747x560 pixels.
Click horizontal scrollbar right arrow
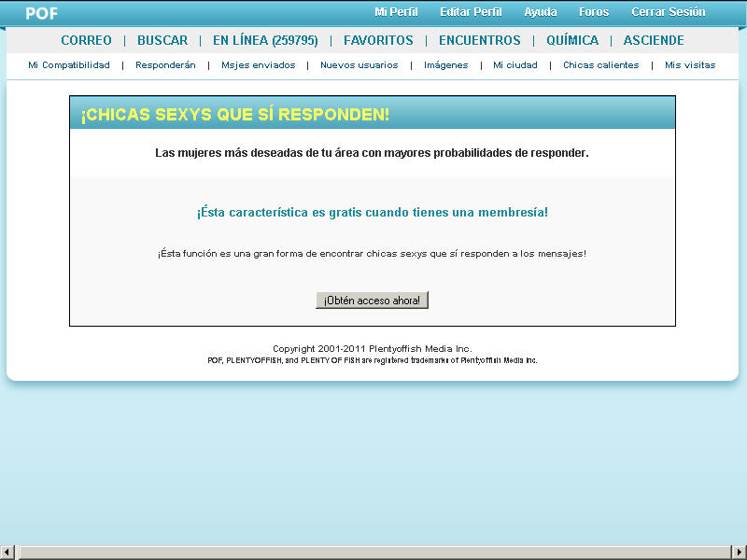pos(740,553)
